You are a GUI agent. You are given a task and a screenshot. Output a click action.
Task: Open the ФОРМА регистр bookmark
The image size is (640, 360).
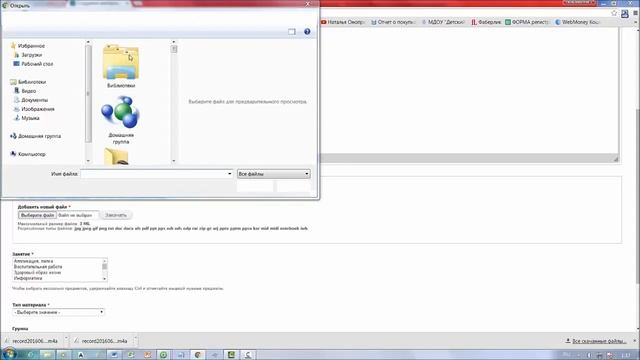pyautogui.click(x=527, y=22)
